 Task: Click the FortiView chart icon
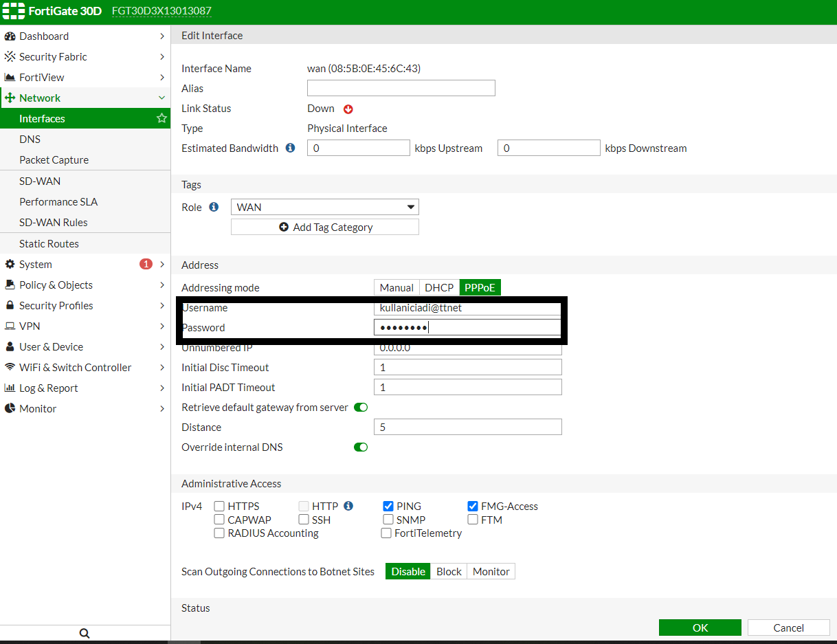(10, 78)
